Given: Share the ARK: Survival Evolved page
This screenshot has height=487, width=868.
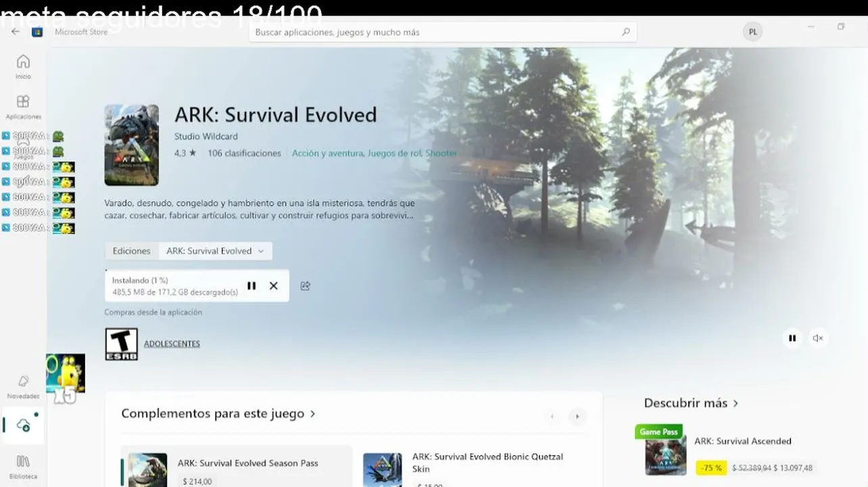Looking at the screenshot, I should pos(306,285).
